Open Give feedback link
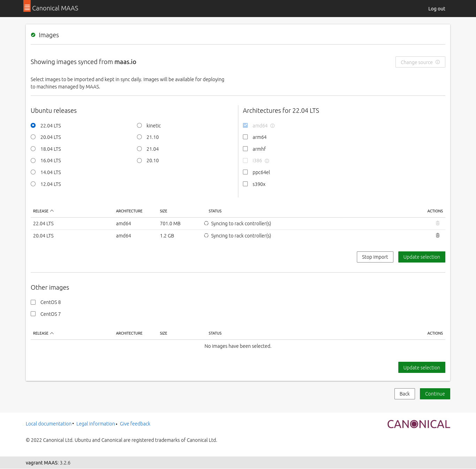 coord(135,424)
